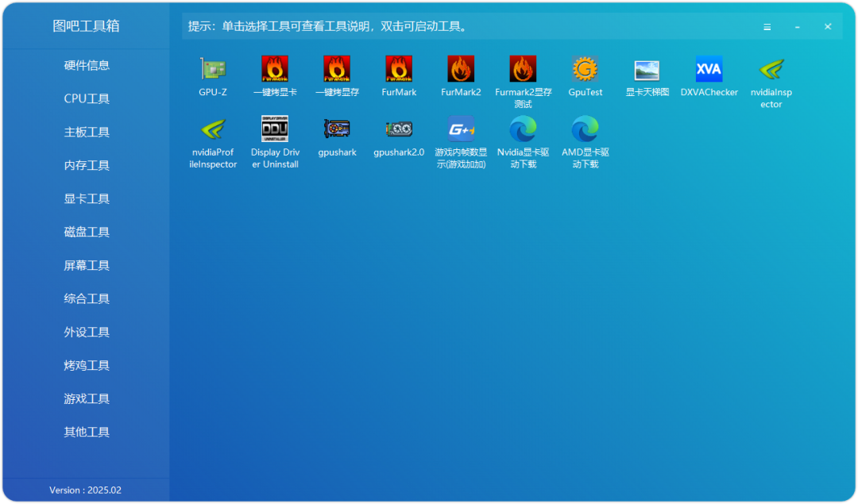Open the 烤鸡工具 category
Viewport: 858px width, 504px height.
pos(87,366)
